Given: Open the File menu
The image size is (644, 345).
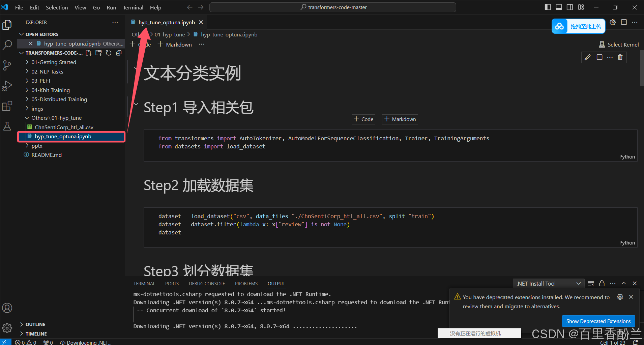Looking at the screenshot, I should [x=19, y=7].
